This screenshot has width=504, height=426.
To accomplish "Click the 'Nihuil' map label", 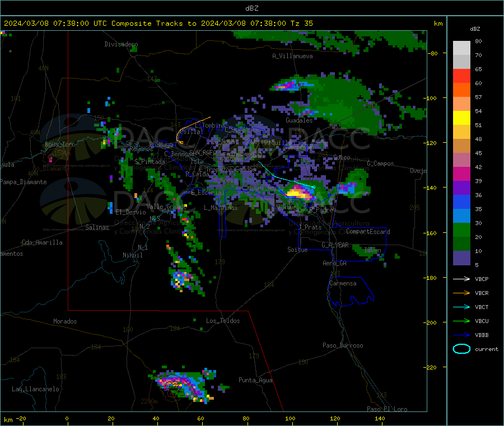I will click(x=132, y=255).
